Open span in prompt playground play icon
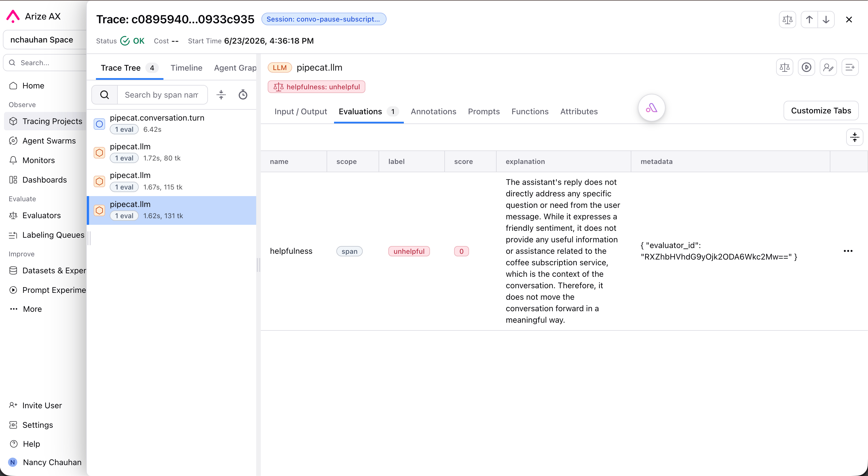This screenshot has height=476, width=868. point(806,67)
